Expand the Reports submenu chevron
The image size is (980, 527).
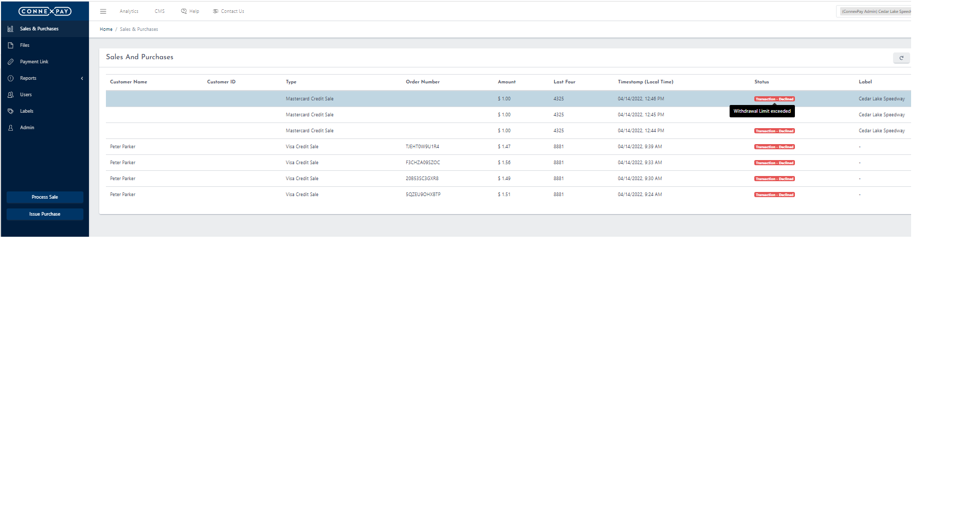pos(82,78)
